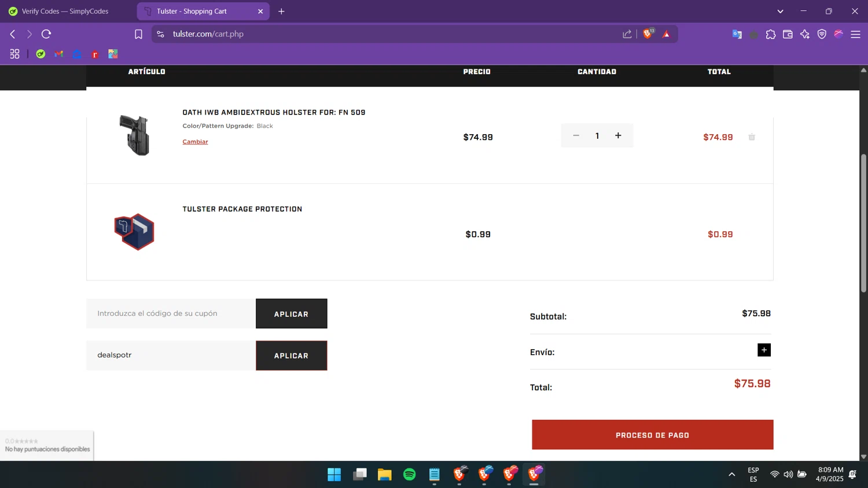Screen dimensions: 868x488
Task: Open Brave Rewards triangle icon
Action: click(666, 34)
